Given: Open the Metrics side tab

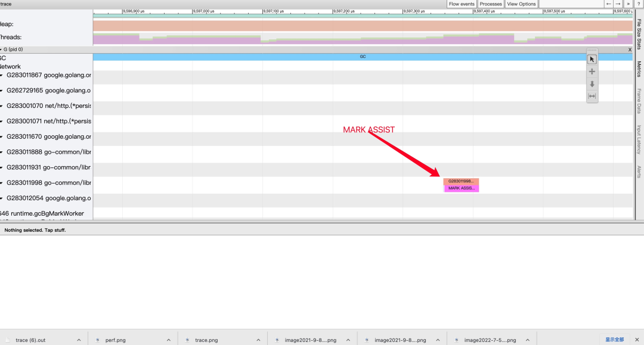Looking at the screenshot, I should pos(639,69).
